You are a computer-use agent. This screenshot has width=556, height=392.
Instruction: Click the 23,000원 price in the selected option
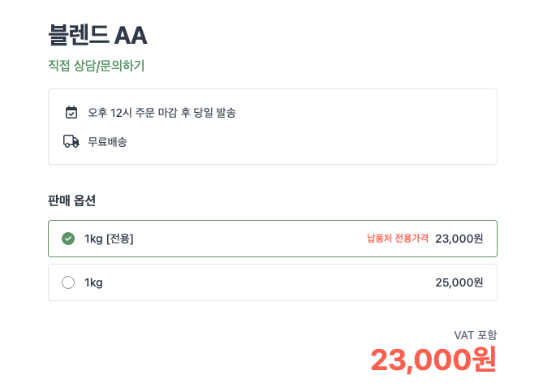point(459,239)
